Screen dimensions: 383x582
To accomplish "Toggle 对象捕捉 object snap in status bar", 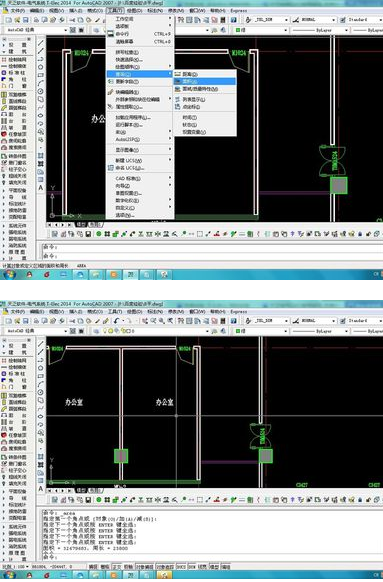I will 144,567.
